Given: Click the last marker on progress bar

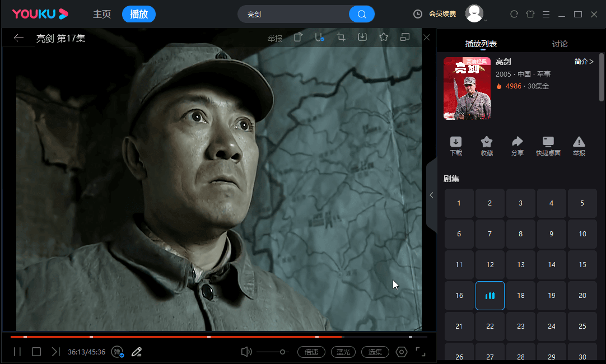Looking at the screenshot, I should point(411,337).
